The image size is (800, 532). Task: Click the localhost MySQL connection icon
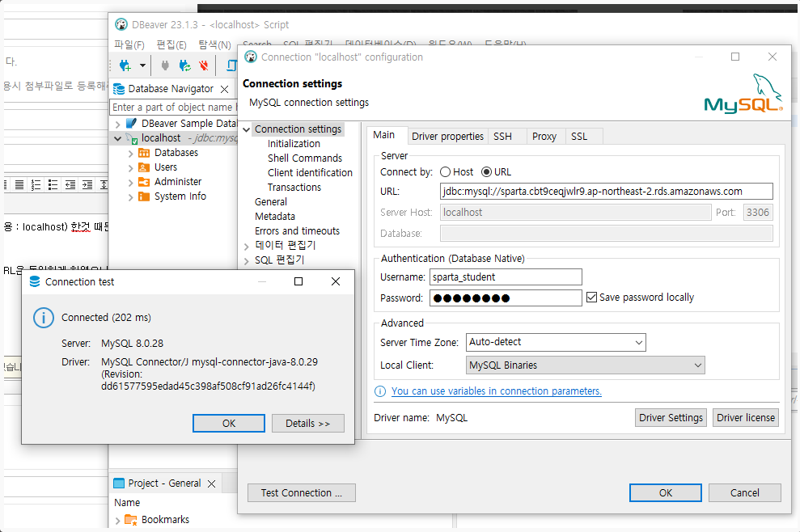point(132,138)
